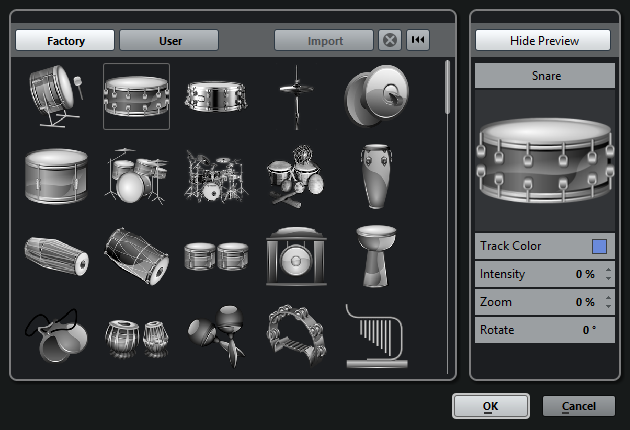
Task: Choose the maracas picture
Action: click(216, 336)
